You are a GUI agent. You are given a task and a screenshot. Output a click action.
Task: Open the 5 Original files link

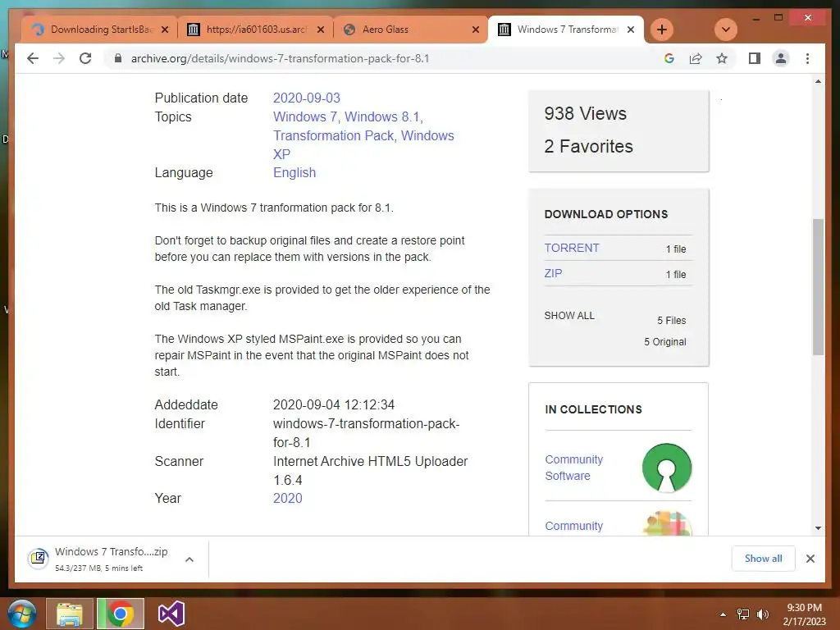tap(664, 342)
